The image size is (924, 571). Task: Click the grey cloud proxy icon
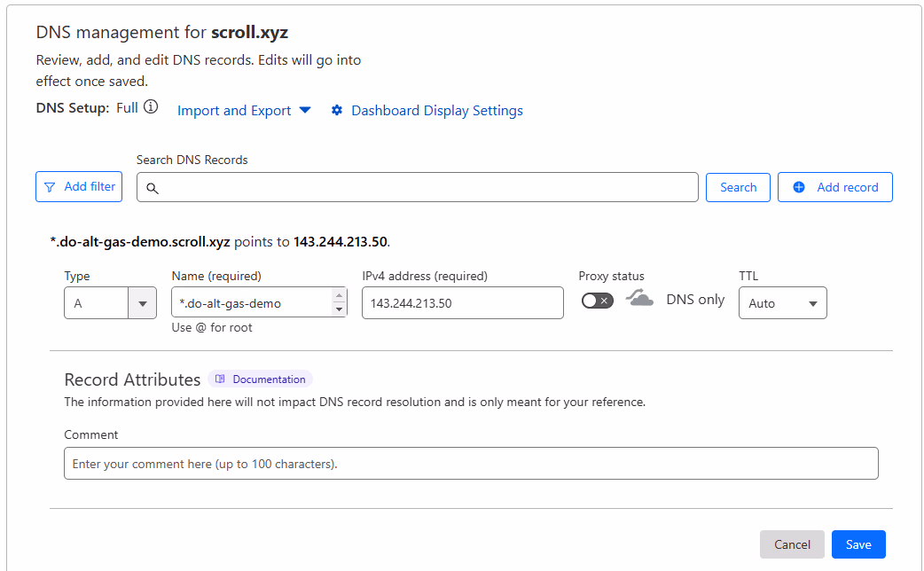[x=639, y=299]
